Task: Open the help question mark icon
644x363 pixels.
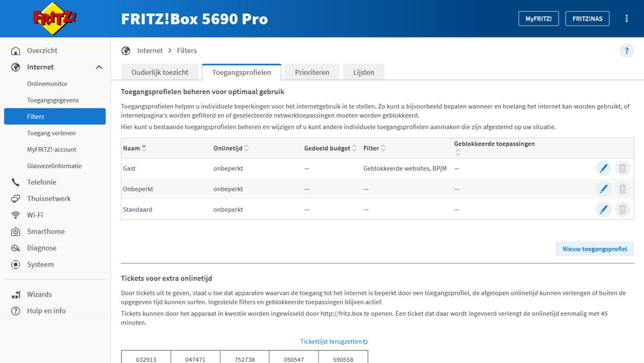Action: point(626,51)
